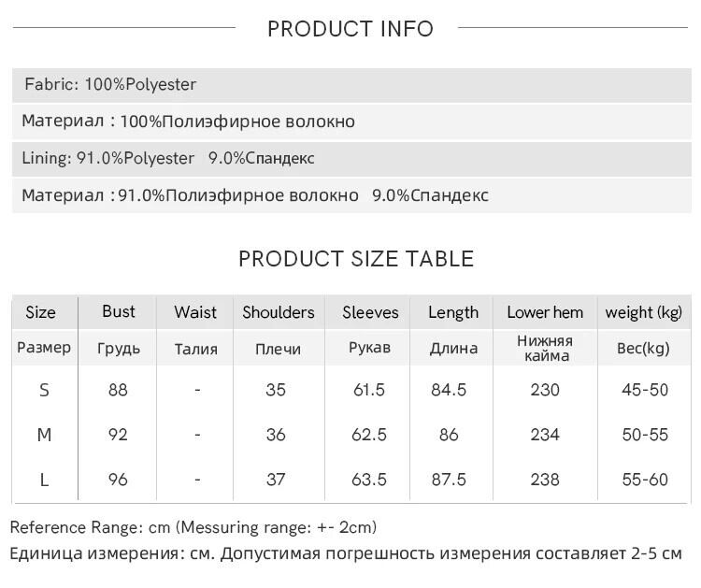Click the PRODUCT SIZE TABLE title
Image resolution: width=701 pixels, height=588 pixels.
click(x=356, y=259)
